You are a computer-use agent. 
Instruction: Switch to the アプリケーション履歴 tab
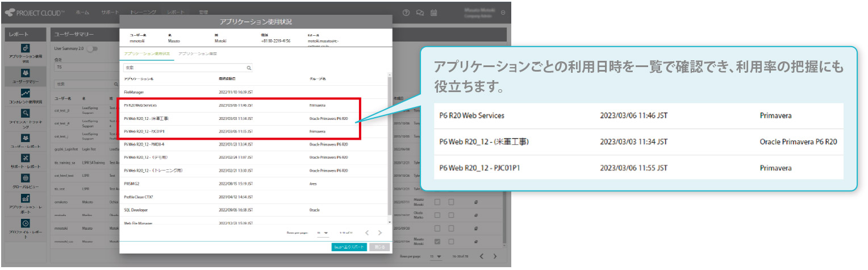[197, 53]
